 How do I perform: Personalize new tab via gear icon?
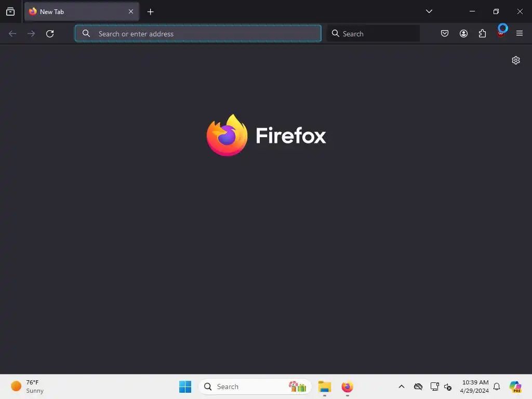point(516,60)
